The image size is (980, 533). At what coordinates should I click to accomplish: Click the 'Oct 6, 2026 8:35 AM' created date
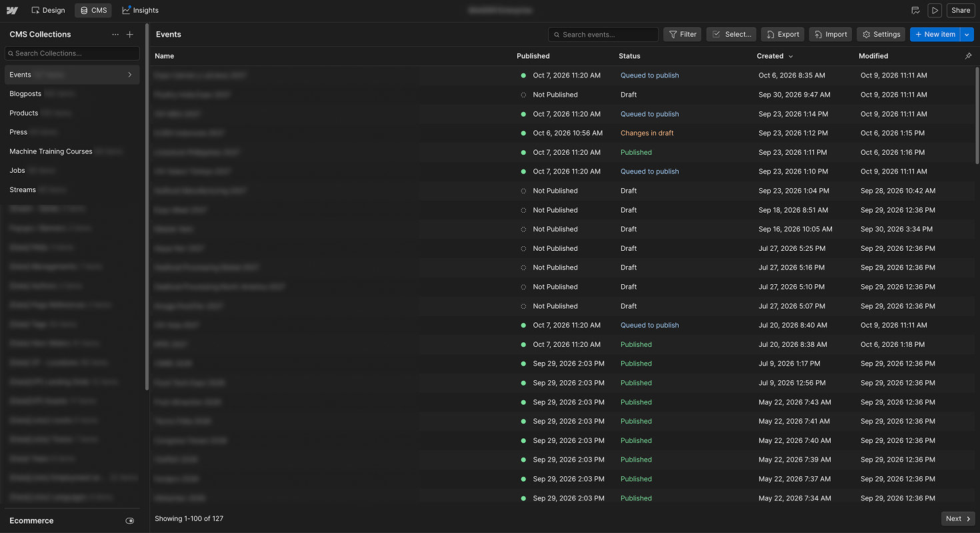(792, 75)
